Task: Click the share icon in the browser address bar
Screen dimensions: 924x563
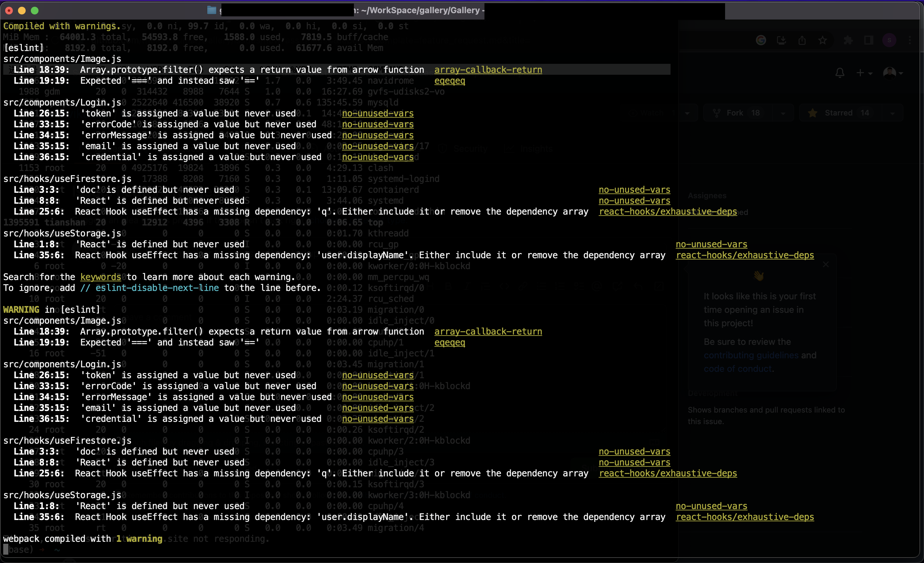Action: click(x=802, y=40)
